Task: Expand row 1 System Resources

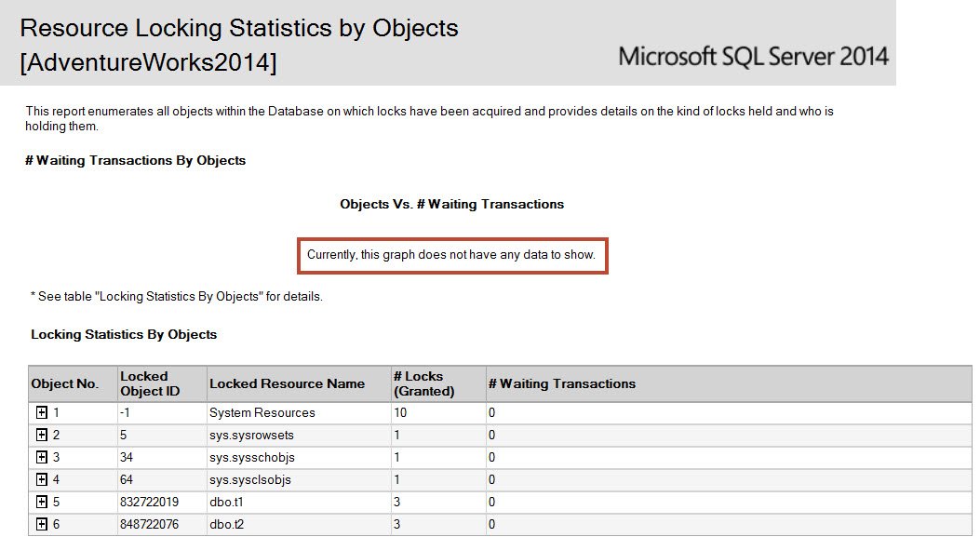Action: (42, 412)
